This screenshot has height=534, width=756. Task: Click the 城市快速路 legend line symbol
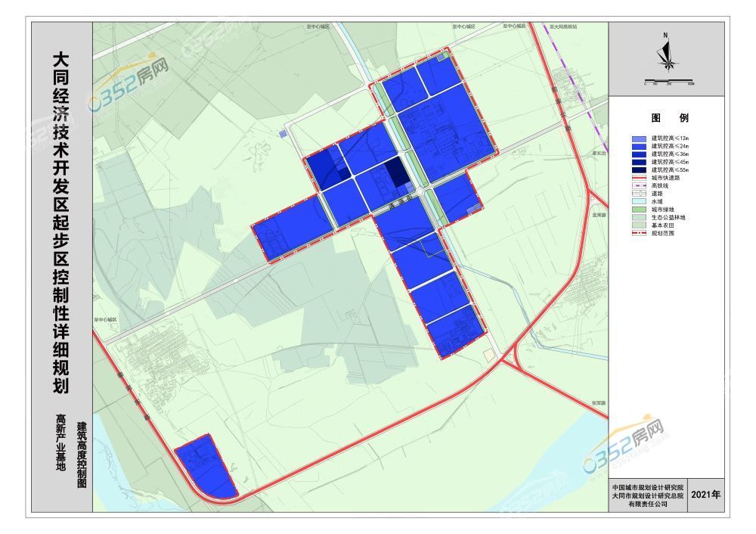[x=639, y=178]
